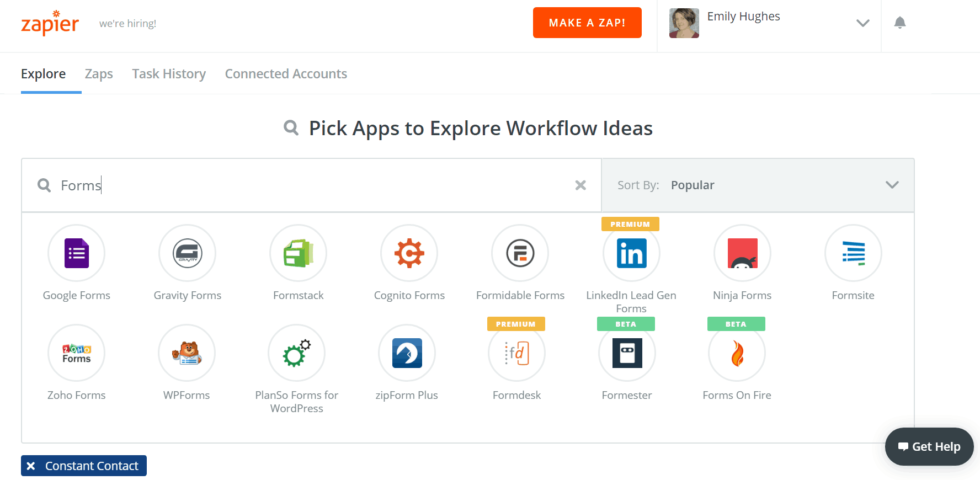Choose the zipForm Plus icon
Image resolution: width=980 pixels, height=480 pixels.
407,353
